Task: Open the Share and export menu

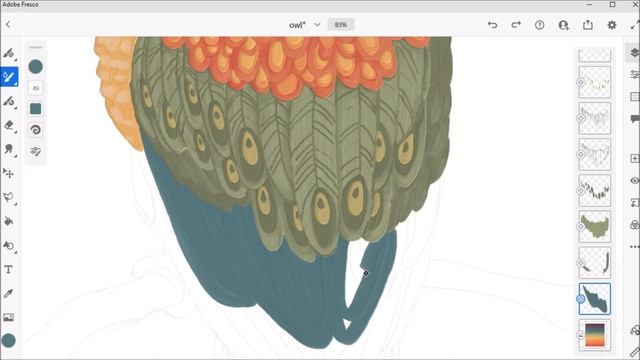Action: coord(588,25)
